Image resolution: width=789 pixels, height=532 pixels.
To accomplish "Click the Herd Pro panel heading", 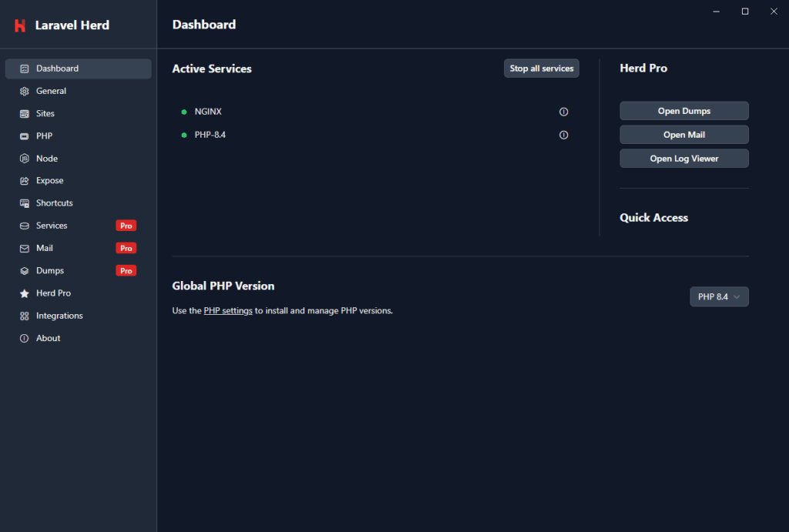I will tap(643, 68).
